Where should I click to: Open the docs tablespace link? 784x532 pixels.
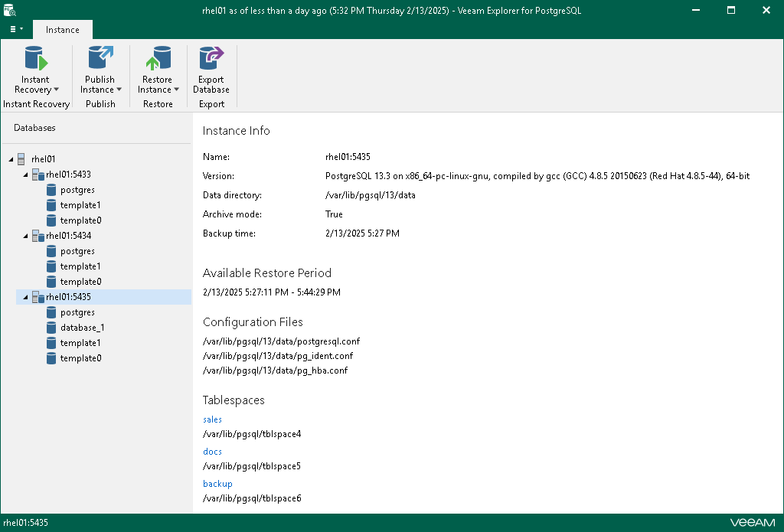click(x=212, y=452)
